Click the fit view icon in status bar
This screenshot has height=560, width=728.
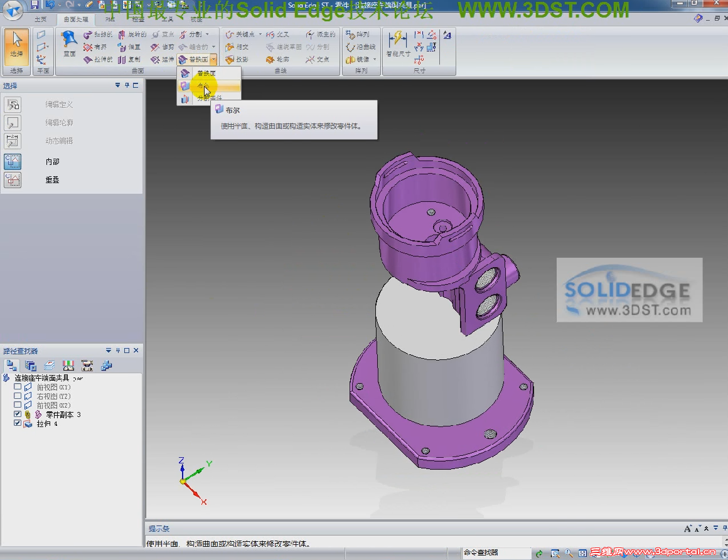(582, 553)
